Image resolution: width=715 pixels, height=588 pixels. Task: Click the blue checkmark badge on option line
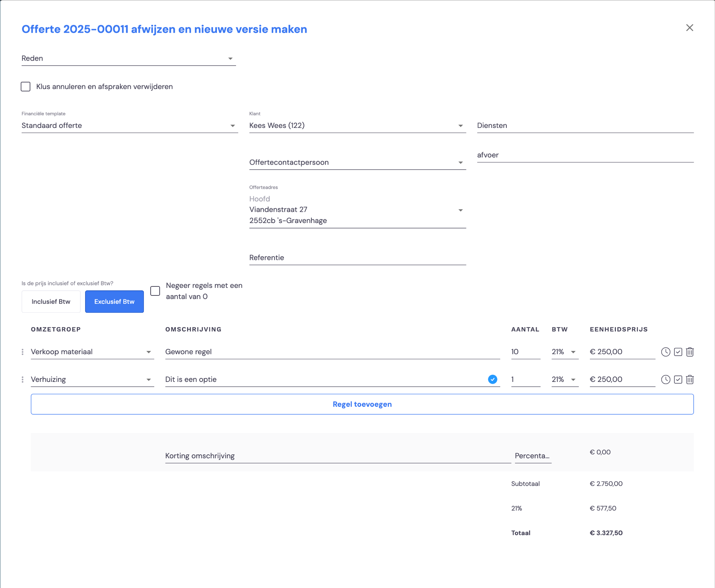point(493,379)
